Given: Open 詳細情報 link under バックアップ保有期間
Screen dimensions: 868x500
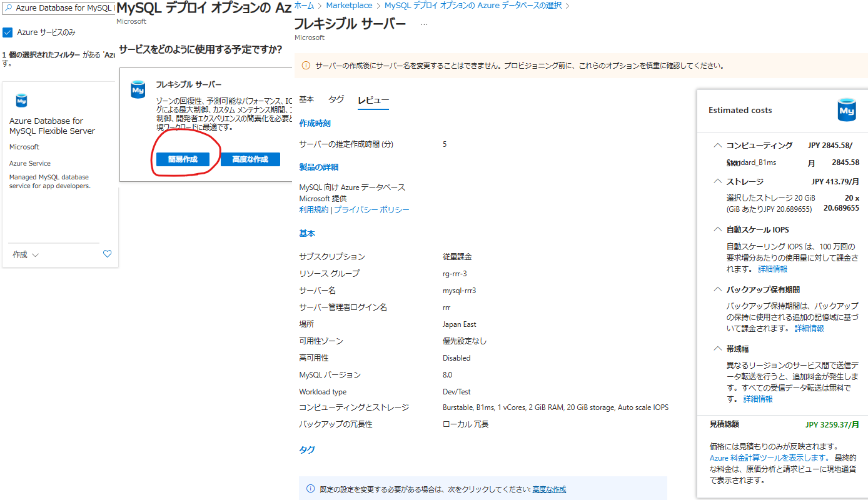Looking at the screenshot, I should 809,328.
